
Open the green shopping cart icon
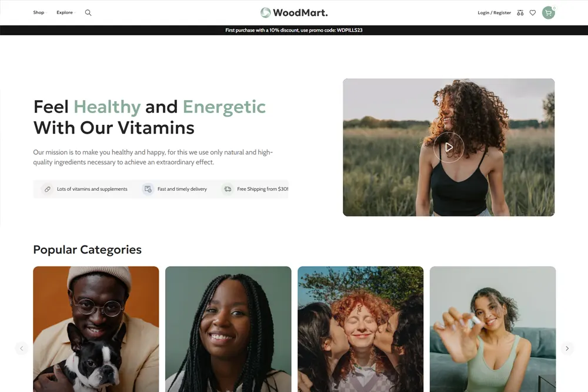click(548, 13)
